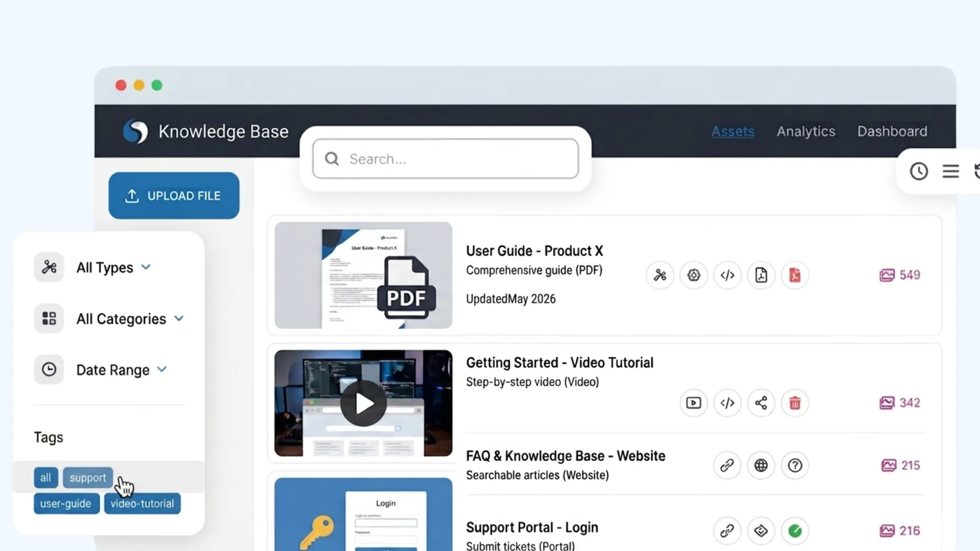
Task: Copy link icon for Support Portal
Action: (727, 531)
